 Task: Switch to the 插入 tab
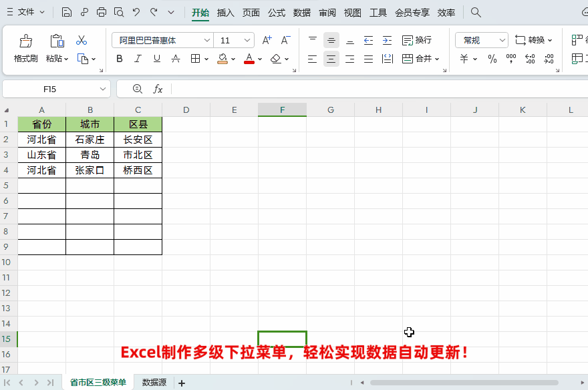(225, 13)
